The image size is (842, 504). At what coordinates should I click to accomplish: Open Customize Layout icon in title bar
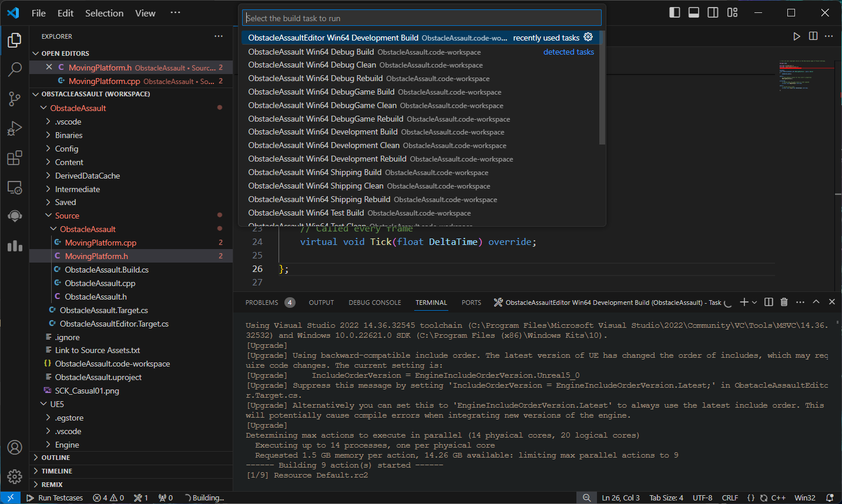click(x=732, y=12)
